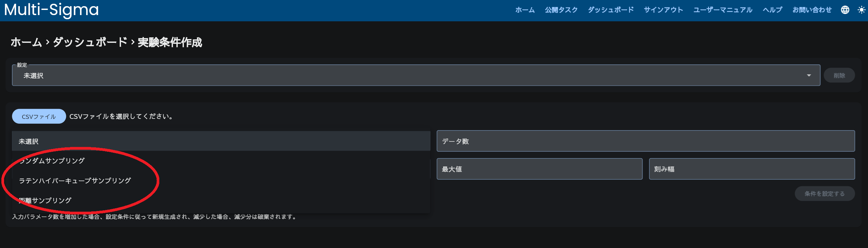Select ランダムサンプリング option

(x=52, y=161)
